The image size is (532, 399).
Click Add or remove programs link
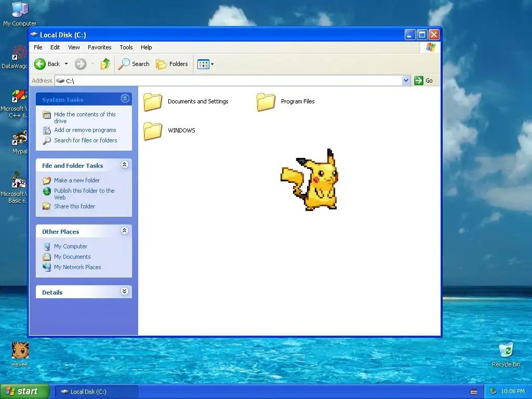click(x=85, y=130)
